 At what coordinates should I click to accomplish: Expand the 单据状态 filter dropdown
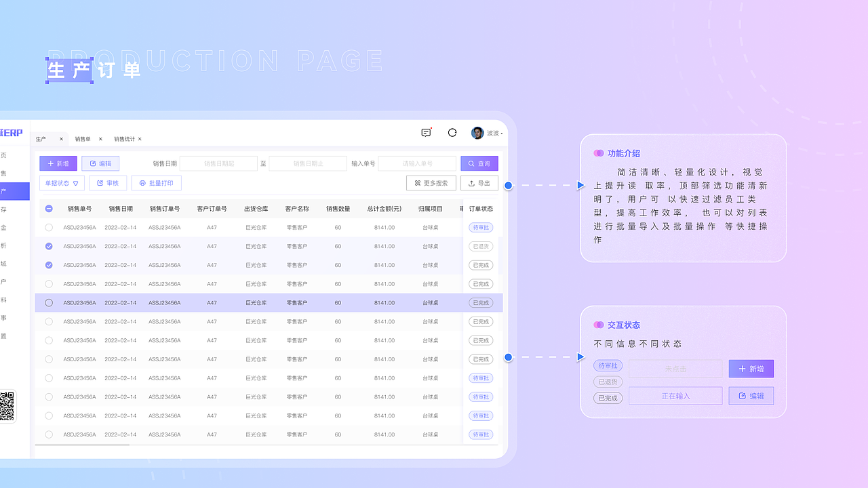point(62,183)
